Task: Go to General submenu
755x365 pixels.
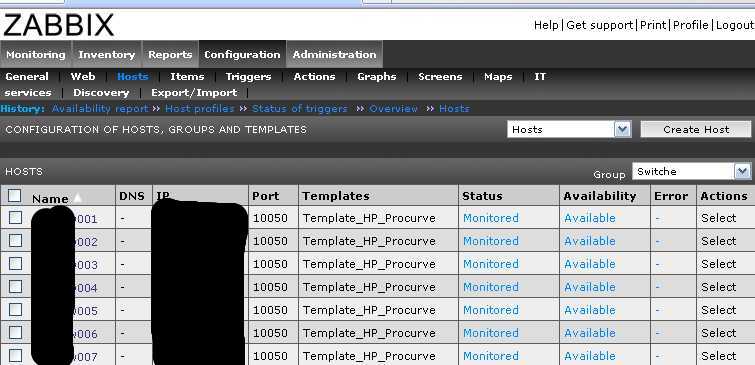Action: 27,77
